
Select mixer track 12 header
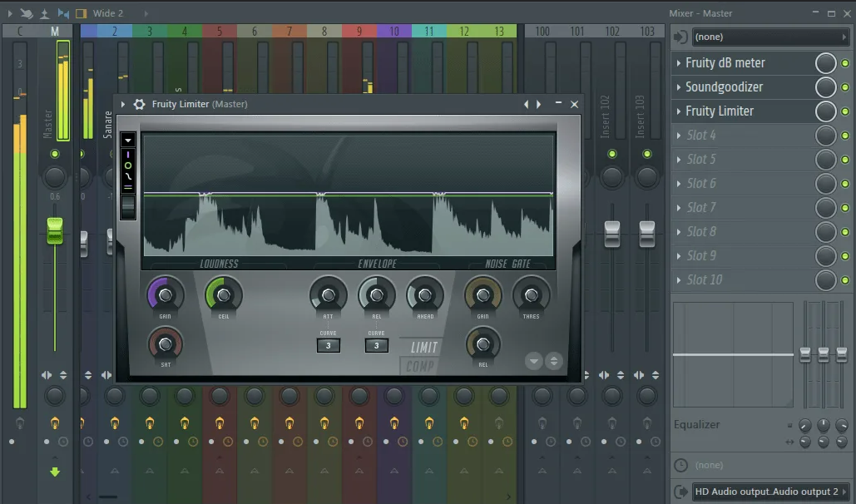click(464, 31)
